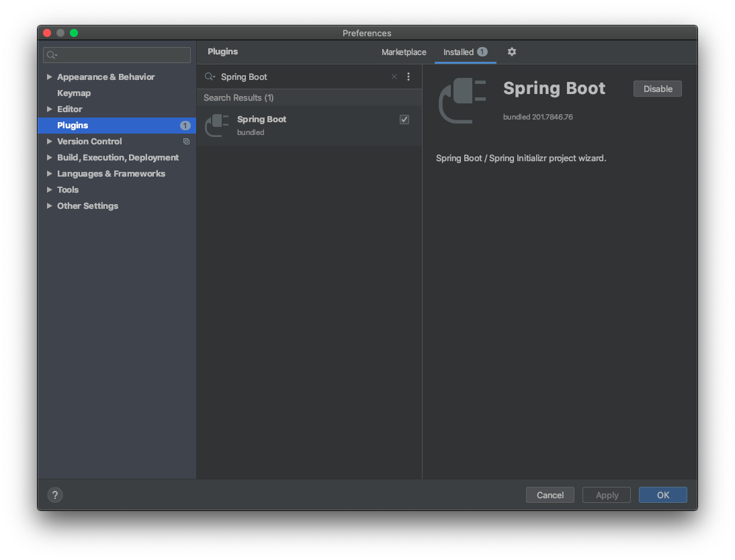Click the Spring Boot title in details pane

pos(554,89)
